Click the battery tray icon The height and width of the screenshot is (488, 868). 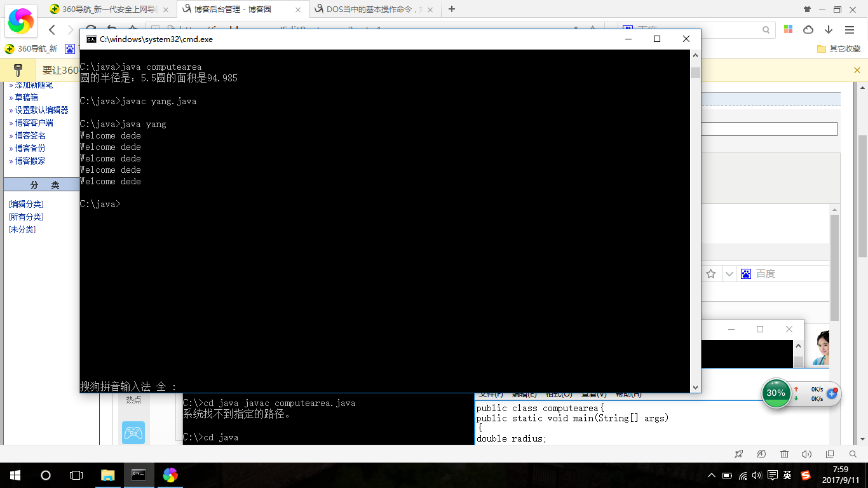tap(726, 475)
